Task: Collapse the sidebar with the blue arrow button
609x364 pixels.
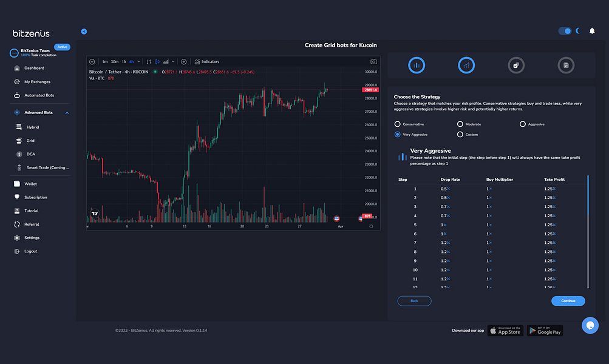Action: 84,32
